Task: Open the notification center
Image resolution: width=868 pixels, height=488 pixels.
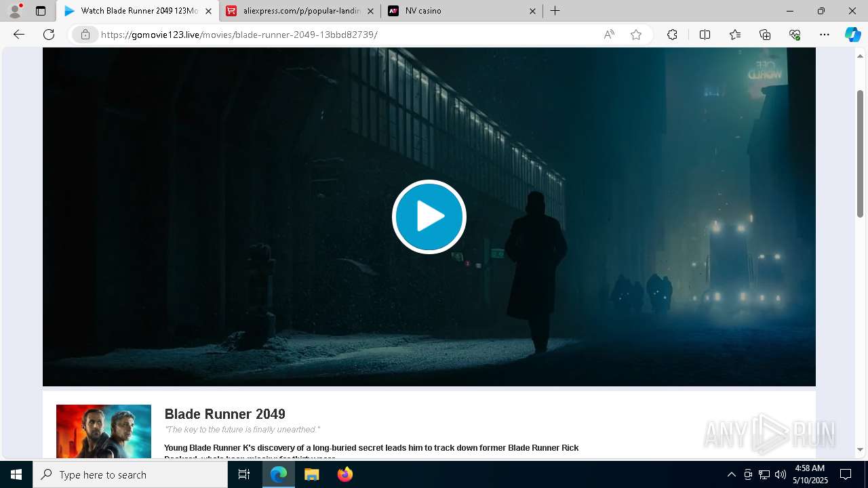Action: tap(846, 474)
